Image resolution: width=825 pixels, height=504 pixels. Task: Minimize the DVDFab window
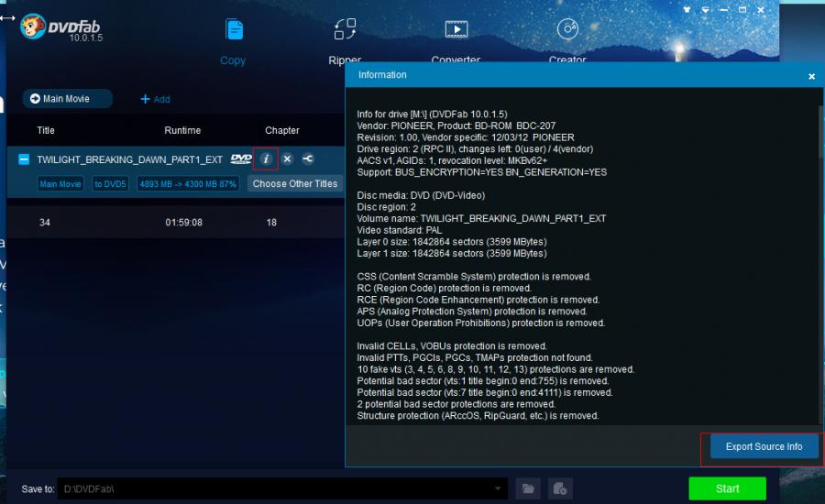tap(724, 9)
